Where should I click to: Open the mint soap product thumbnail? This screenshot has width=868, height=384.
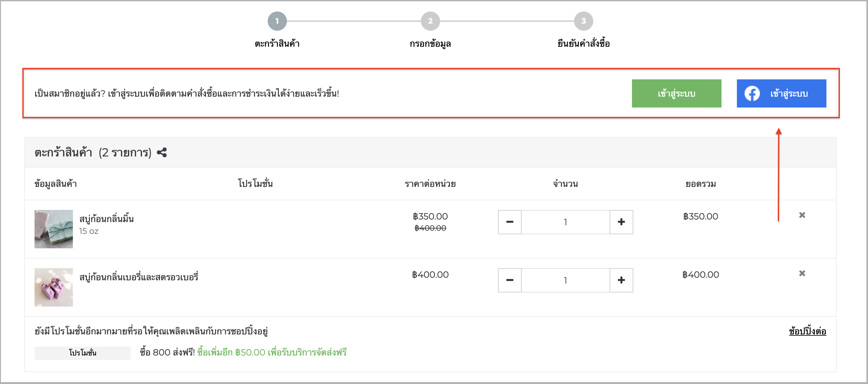click(x=54, y=229)
